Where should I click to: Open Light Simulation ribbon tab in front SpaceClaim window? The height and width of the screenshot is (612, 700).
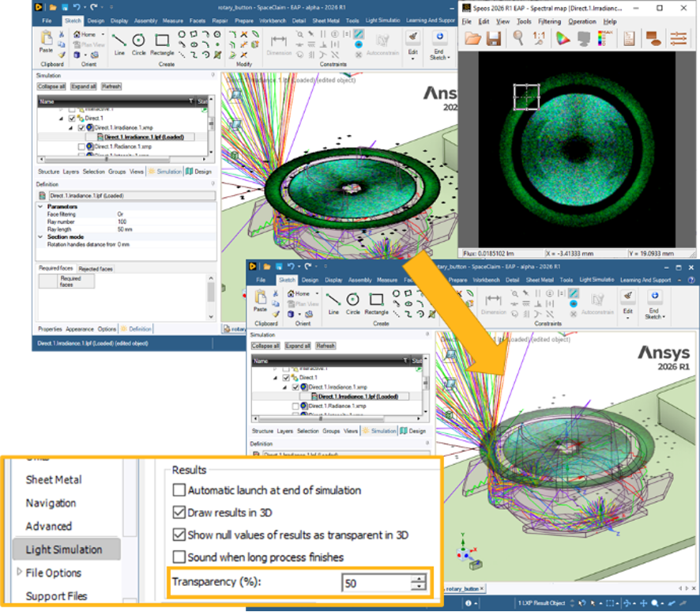click(x=597, y=280)
